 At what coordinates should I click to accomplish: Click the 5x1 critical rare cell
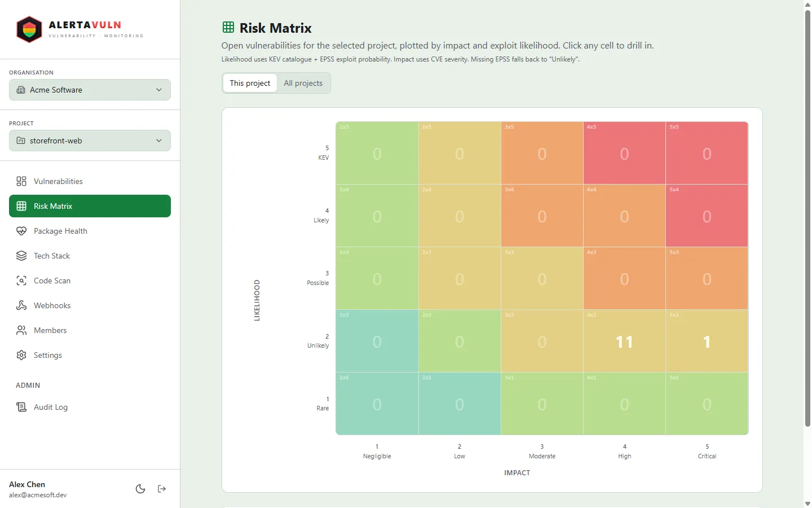(x=707, y=404)
